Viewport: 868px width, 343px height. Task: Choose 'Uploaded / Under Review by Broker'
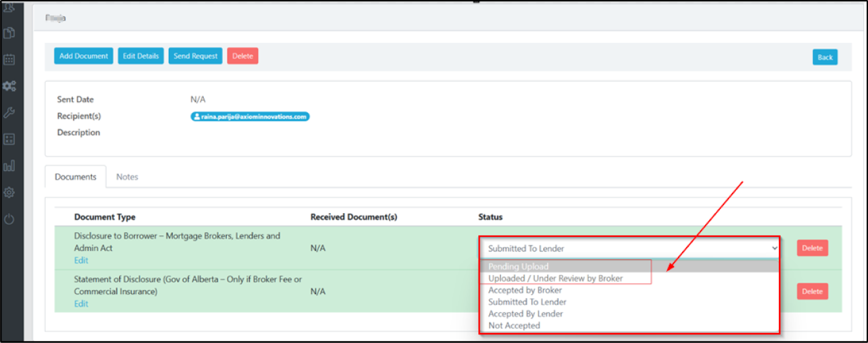[x=555, y=278]
